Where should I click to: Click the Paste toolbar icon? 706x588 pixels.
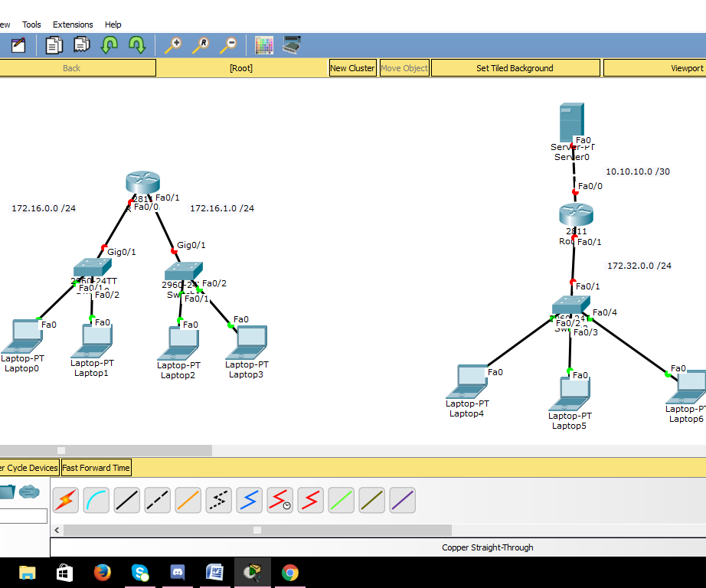coord(82,44)
